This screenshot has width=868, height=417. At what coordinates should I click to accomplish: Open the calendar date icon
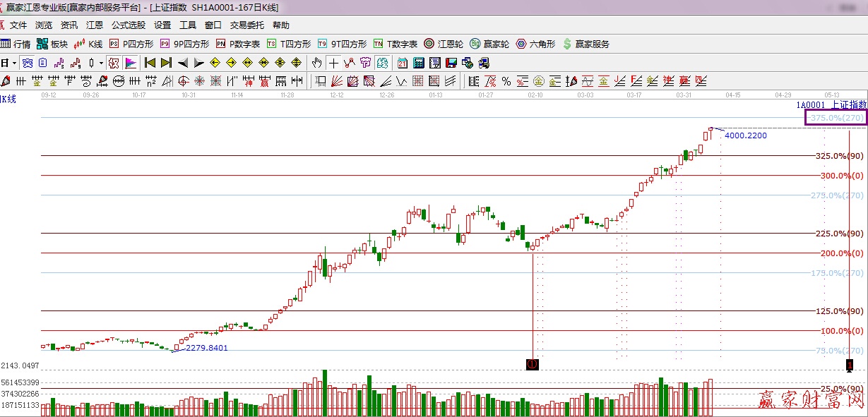click(402, 63)
